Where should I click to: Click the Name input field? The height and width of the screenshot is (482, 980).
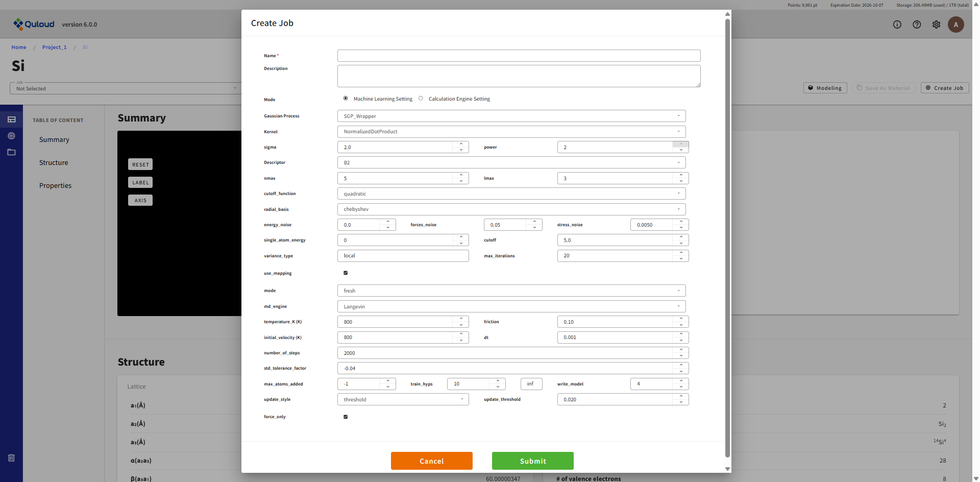pos(519,56)
